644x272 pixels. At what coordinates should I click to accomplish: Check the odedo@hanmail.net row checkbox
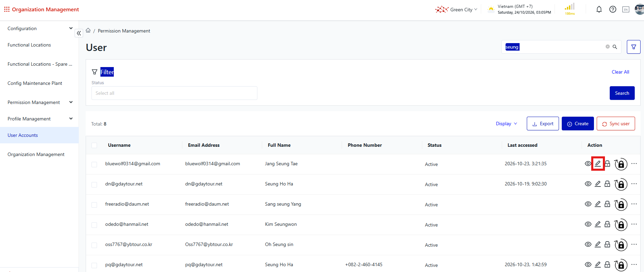[94, 225]
